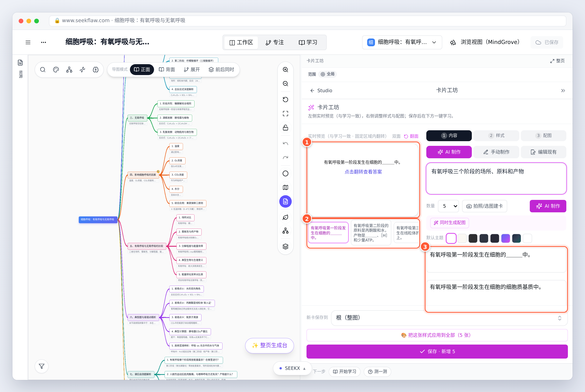Select the dark teal theme swatch
Viewport: 585px width, 392px height.
pos(517,238)
